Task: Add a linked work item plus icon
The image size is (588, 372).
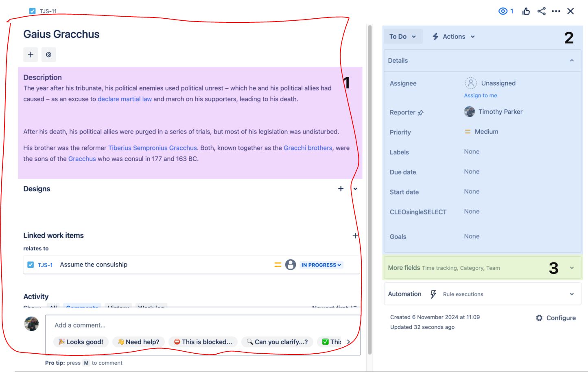Action: point(355,236)
